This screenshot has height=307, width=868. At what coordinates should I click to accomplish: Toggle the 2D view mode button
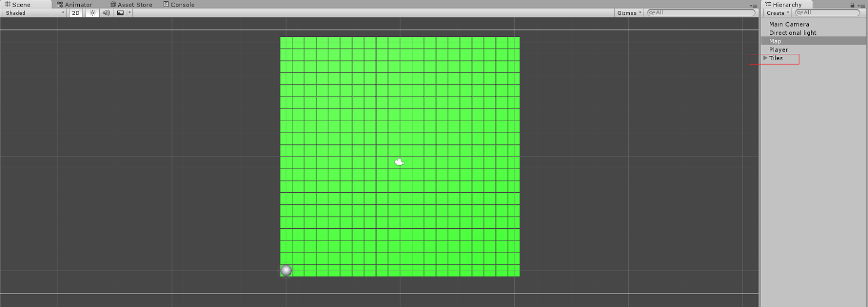76,12
